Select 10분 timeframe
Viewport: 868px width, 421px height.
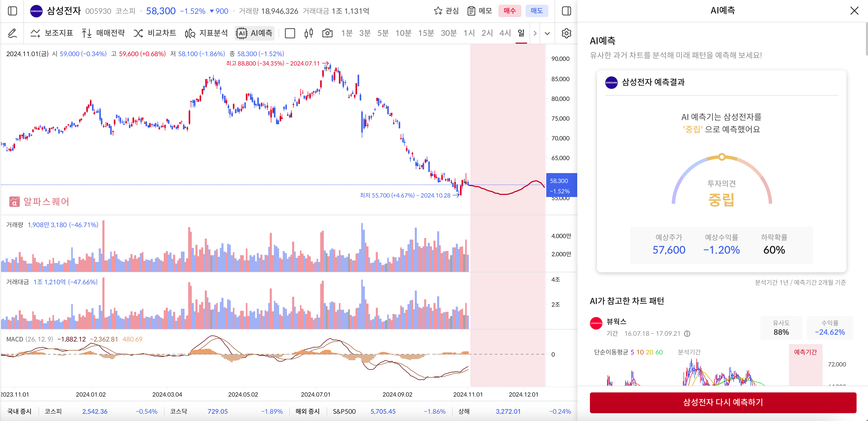point(403,33)
